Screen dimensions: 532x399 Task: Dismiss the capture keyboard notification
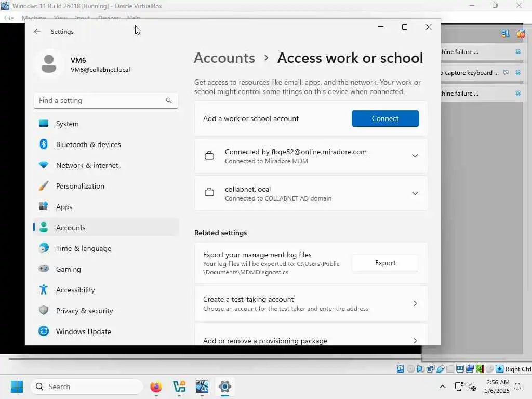pos(518,72)
